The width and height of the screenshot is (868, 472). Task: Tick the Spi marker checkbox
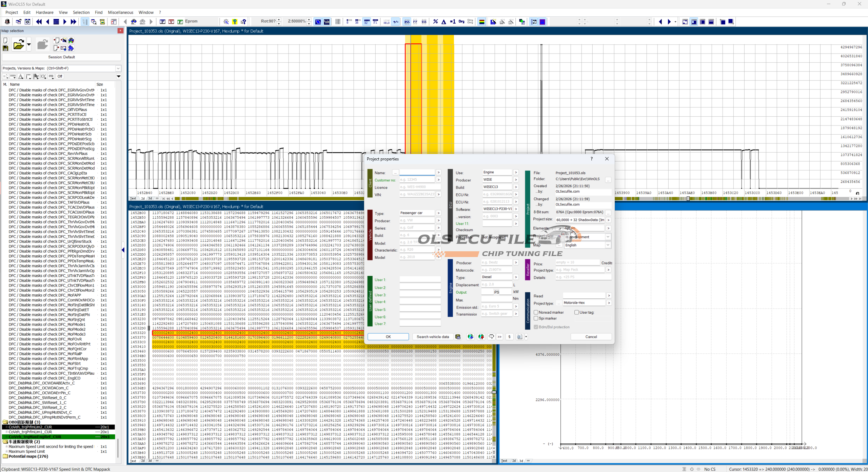click(x=536, y=318)
